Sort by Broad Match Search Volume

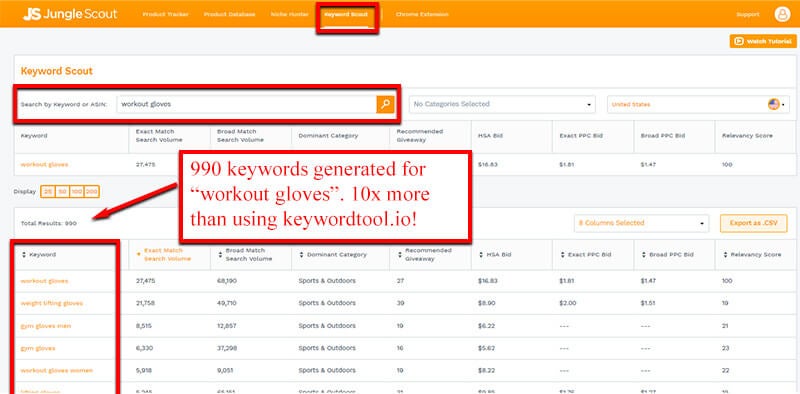pos(245,255)
